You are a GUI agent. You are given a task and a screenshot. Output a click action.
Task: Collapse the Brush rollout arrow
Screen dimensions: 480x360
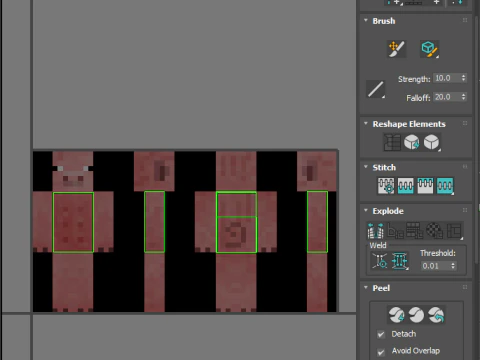click(x=366, y=20)
